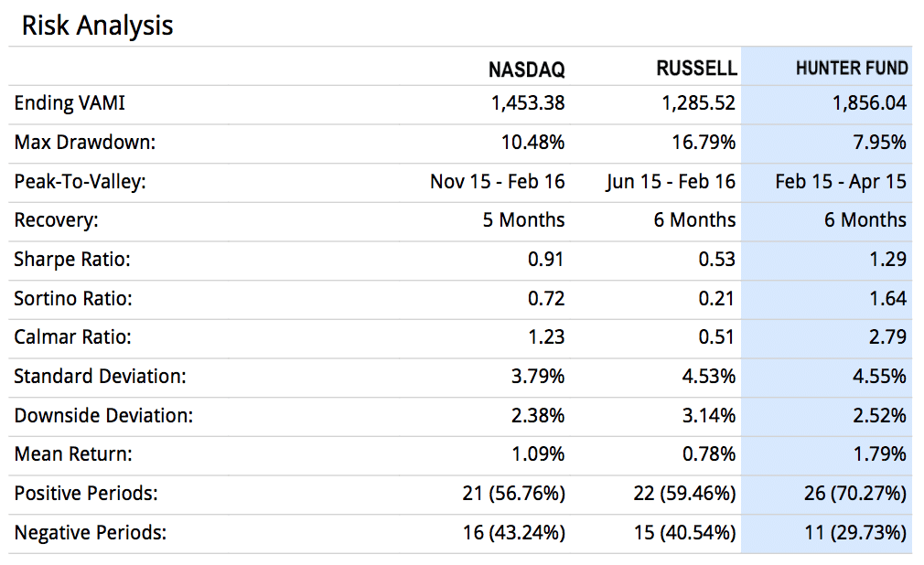Click the Negative Periods label
Image resolution: width=924 pixels, height=565 pixels.
coord(91,533)
